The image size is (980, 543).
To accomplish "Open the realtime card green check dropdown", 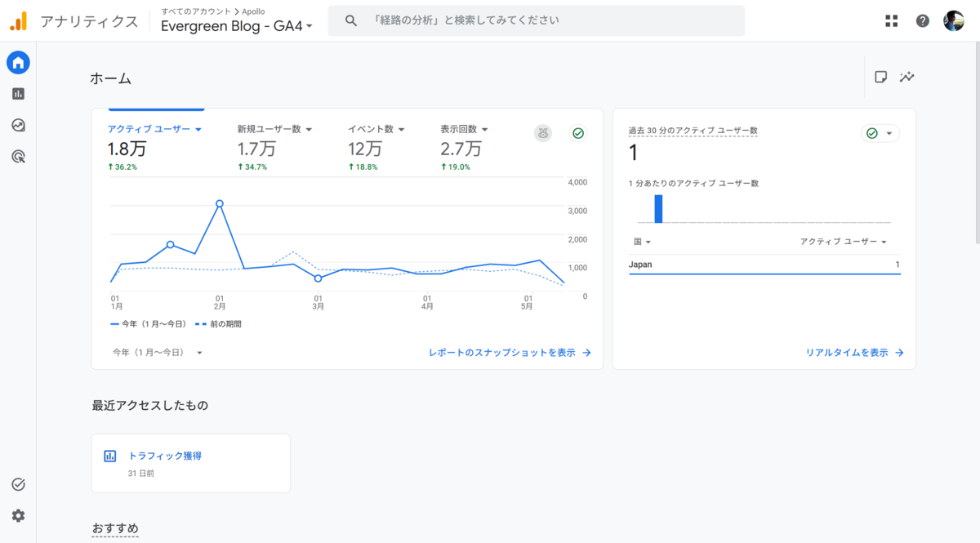I will pyautogui.click(x=880, y=133).
